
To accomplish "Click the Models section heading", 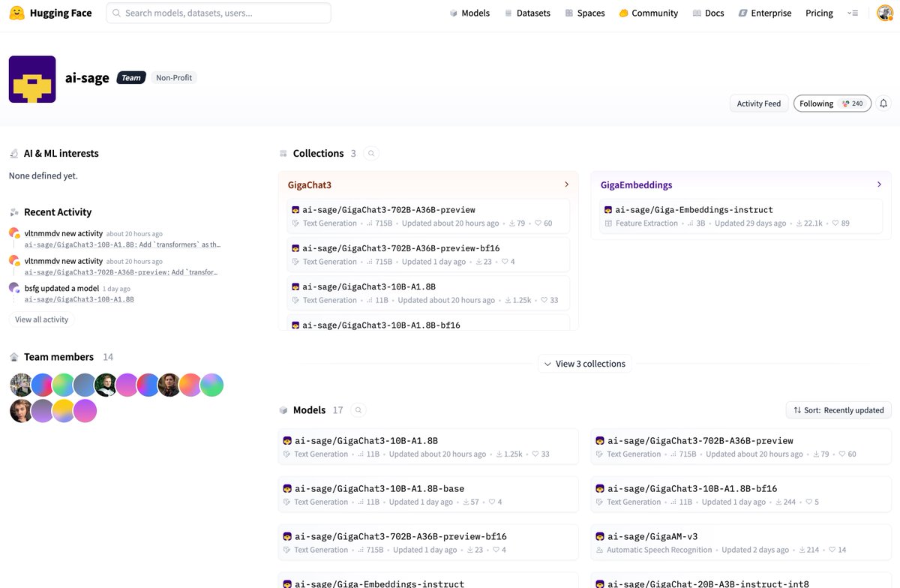I will click(309, 410).
